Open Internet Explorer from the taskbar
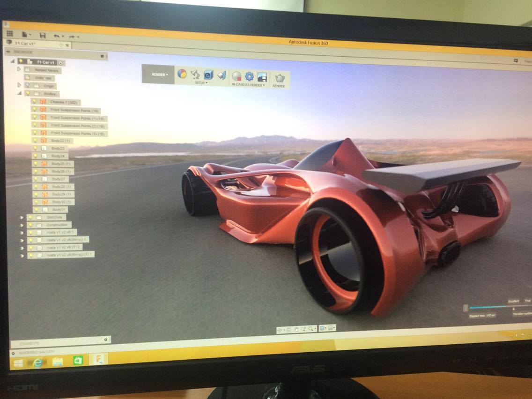This screenshot has width=532, height=399. (37, 362)
